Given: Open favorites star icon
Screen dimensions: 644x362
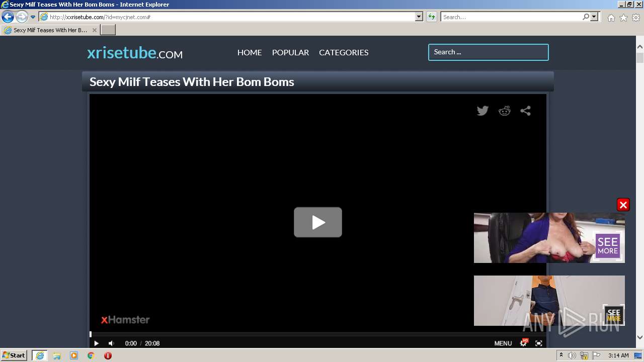Looking at the screenshot, I should tap(623, 18).
